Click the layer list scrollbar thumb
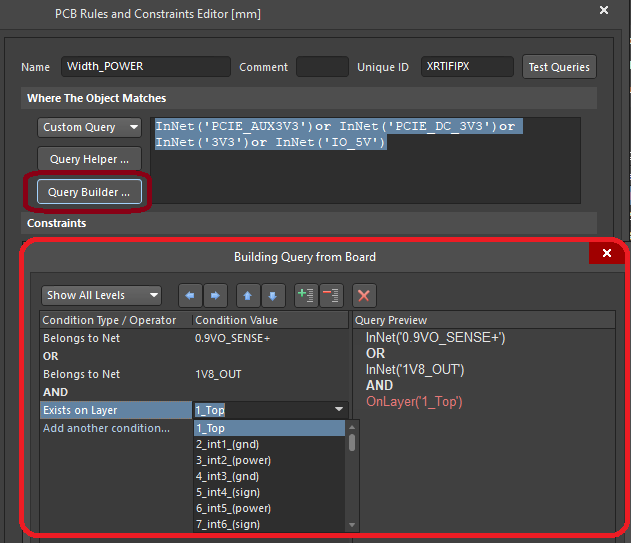 352,442
